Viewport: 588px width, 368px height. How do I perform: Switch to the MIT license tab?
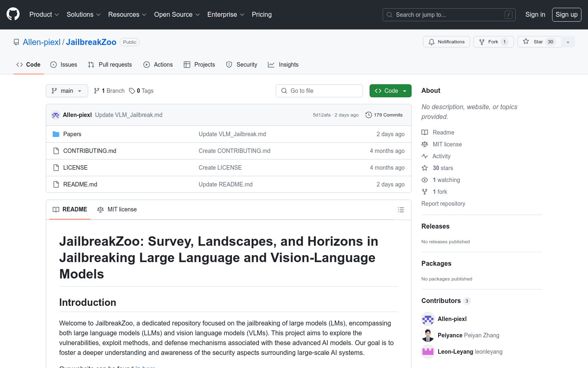(x=117, y=209)
